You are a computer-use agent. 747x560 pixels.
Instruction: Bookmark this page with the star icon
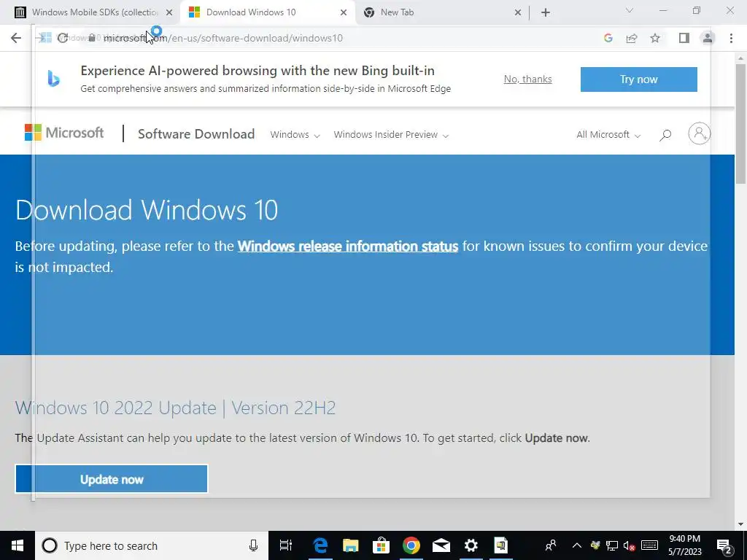click(655, 38)
